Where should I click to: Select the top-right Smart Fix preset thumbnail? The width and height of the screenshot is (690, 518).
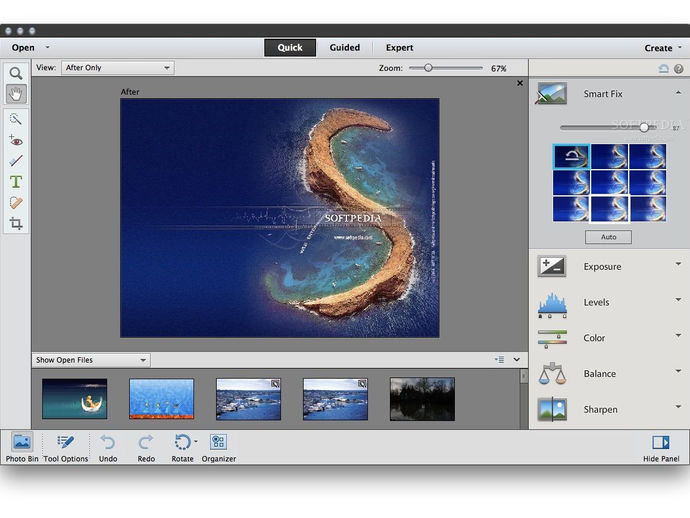pos(647,156)
